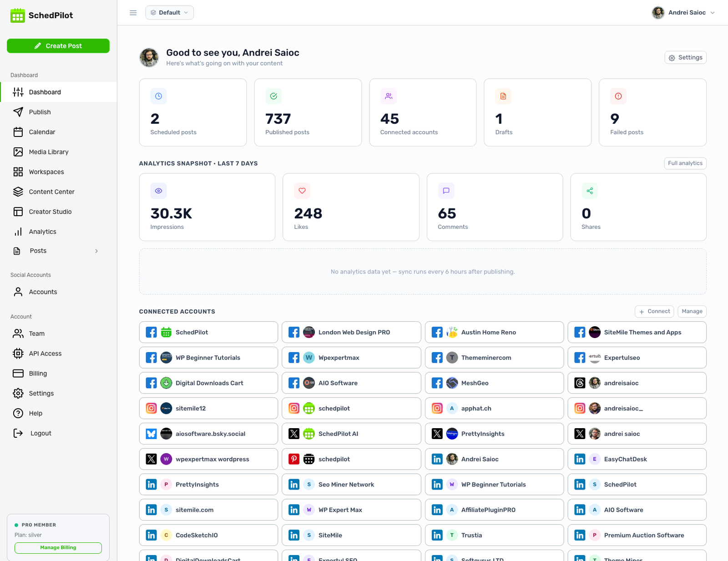Viewport: 728px width, 561px height.
Task: Click the Logout arrow icon
Action: coord(18,433)
